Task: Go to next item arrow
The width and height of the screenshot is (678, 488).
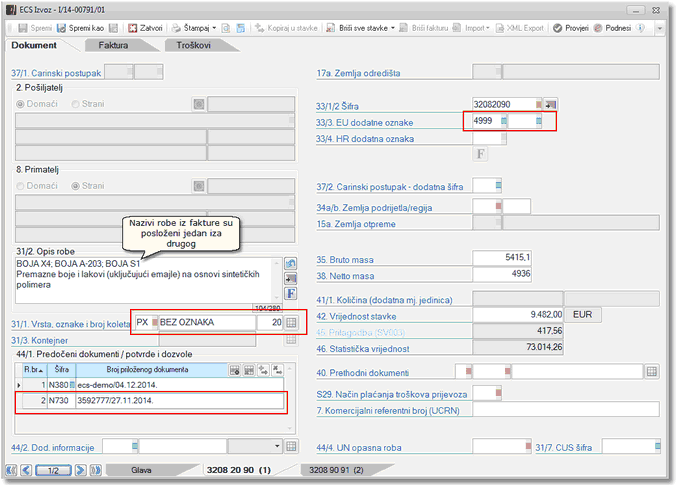Action: click(80, 470)
